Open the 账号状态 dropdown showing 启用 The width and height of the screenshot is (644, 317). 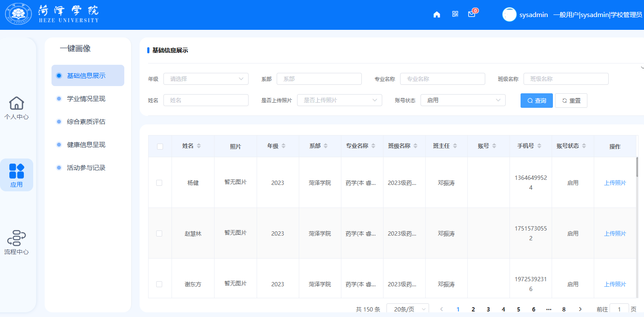point(463,100)
